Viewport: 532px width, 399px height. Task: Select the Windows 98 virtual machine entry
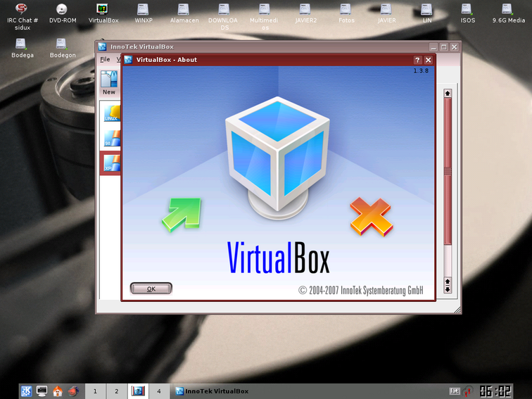[112, 139]
